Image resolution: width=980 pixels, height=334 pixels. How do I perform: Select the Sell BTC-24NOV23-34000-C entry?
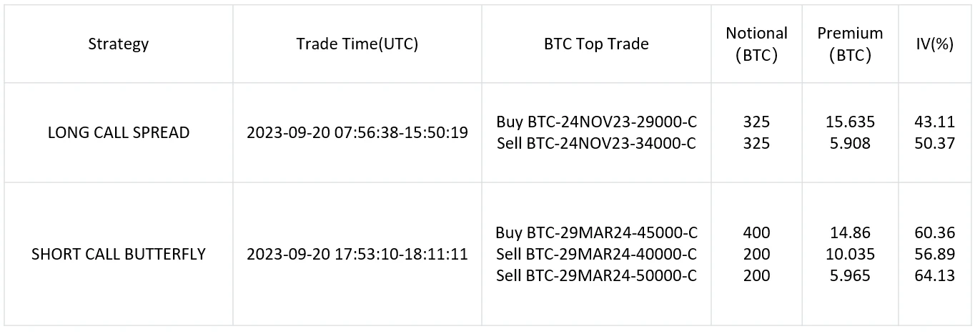[x=596, y=143]
